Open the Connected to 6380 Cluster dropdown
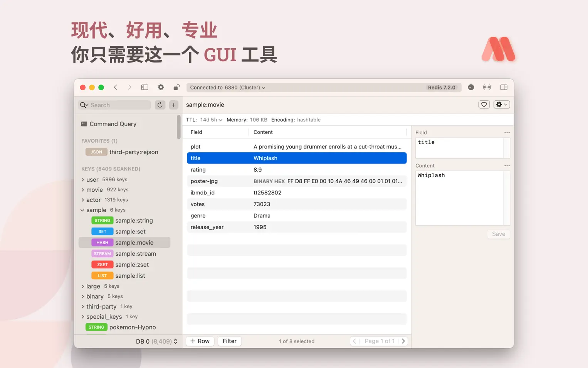Image resolution: width=588 pixels, height=368 pixels. tap(227, 88)
